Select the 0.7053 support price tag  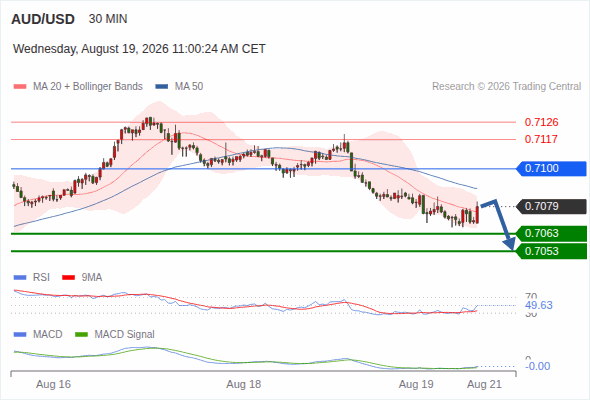551,251
